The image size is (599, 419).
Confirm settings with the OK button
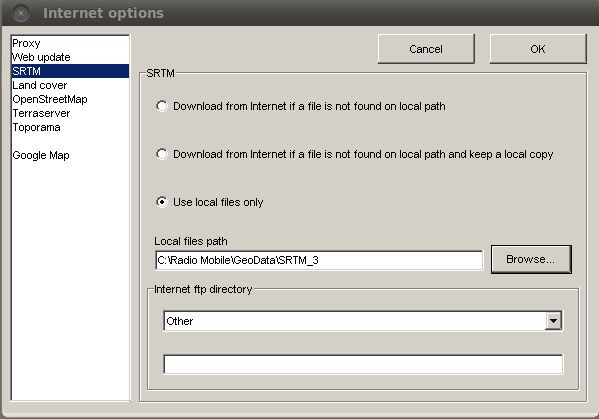point(538,49)
